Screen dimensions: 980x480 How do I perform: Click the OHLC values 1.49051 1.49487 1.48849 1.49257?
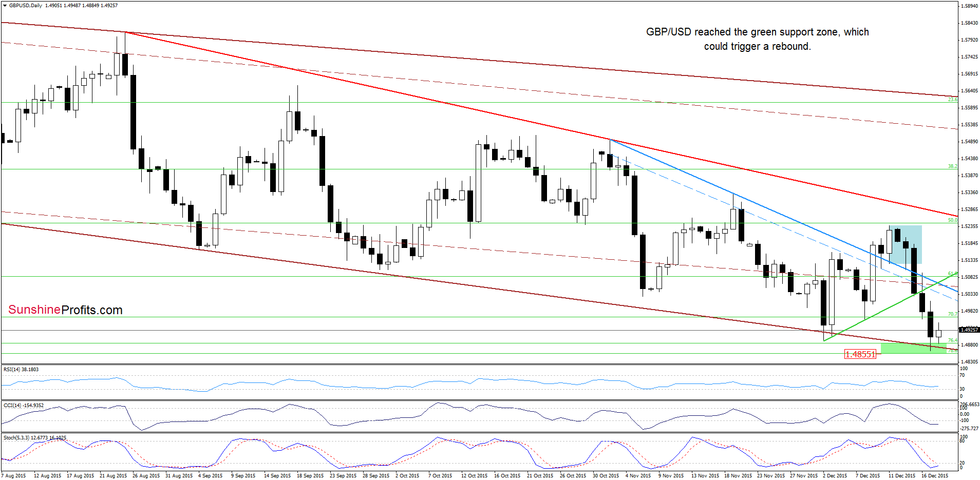(x=81, y=6)
